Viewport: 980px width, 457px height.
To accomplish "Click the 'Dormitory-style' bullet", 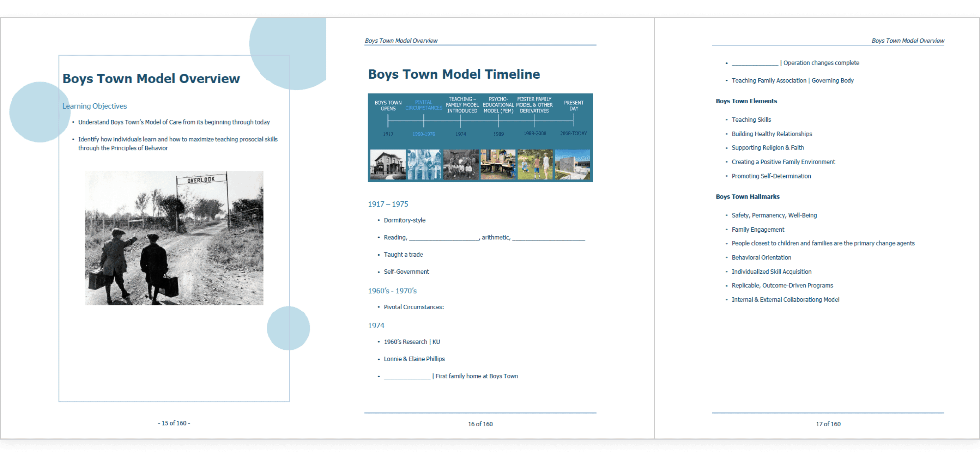I will click(x=404, y=220).
